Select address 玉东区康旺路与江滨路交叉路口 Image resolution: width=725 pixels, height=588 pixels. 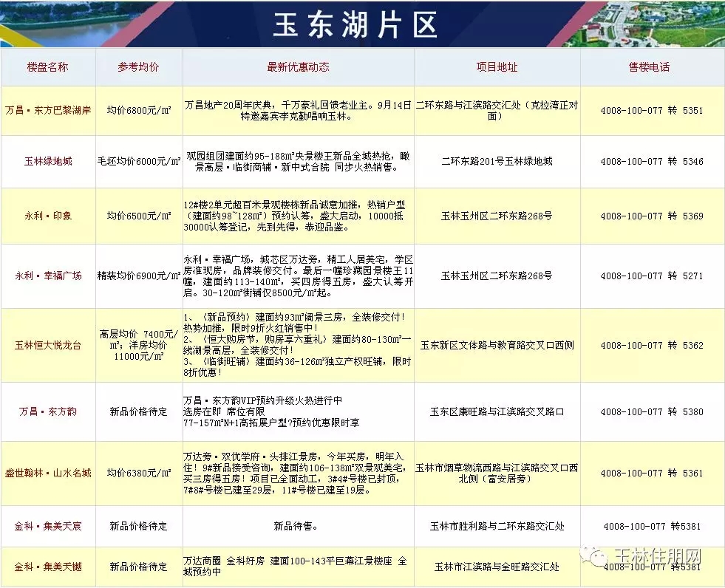tap(497, 411)
